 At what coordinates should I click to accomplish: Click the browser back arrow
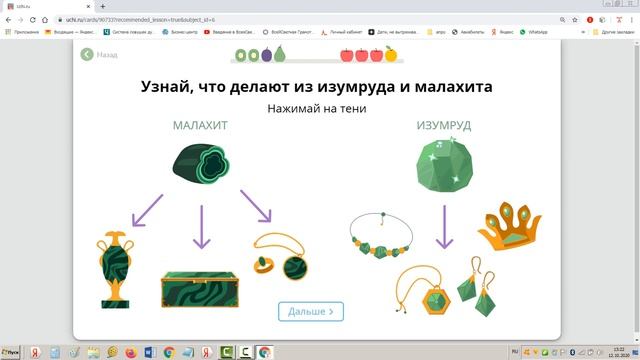click(9, 20)
